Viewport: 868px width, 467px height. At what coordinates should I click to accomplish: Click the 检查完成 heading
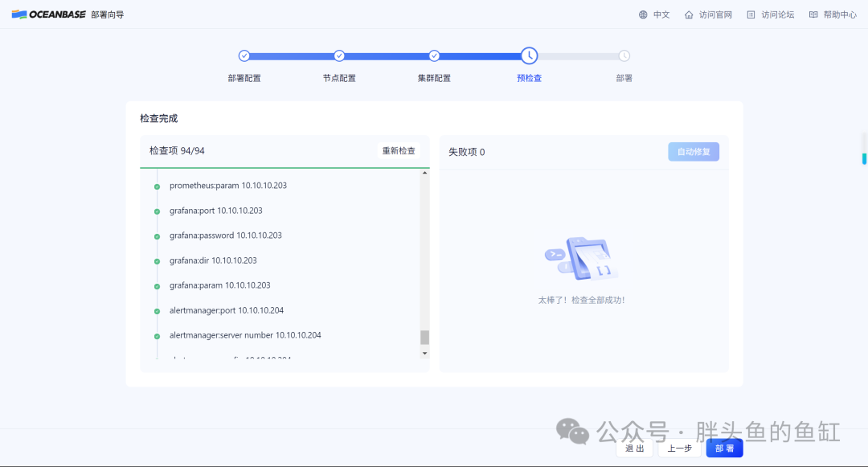click(x=159, y=118)
